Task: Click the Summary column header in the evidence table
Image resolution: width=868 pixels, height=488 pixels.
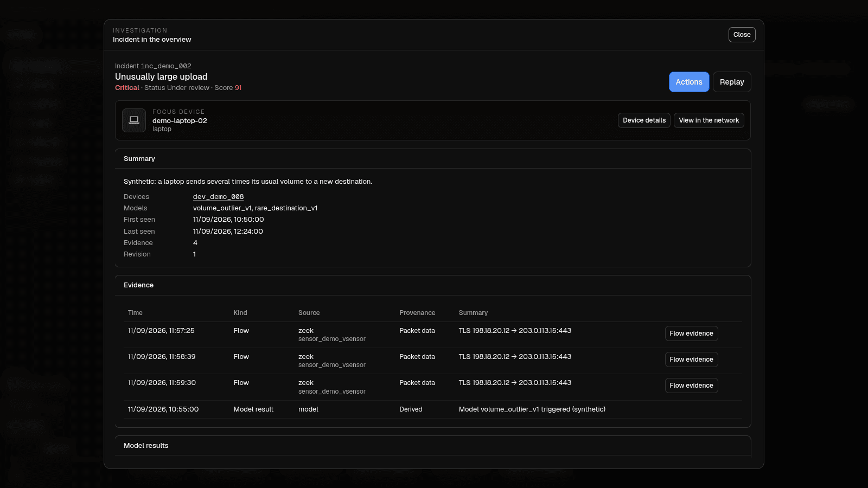Action: (x=473, y=313)
